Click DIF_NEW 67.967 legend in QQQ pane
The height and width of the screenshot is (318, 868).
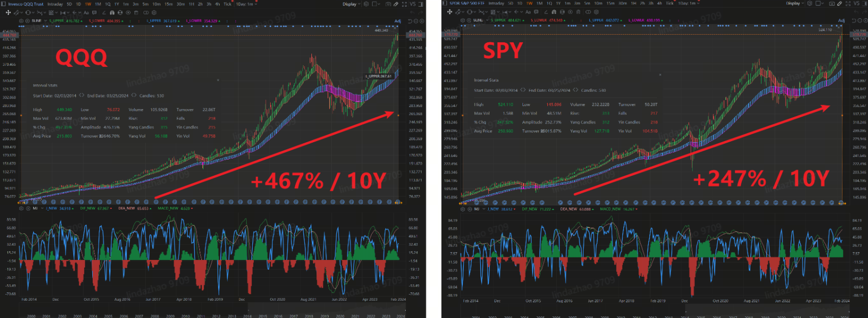[95, 208]
